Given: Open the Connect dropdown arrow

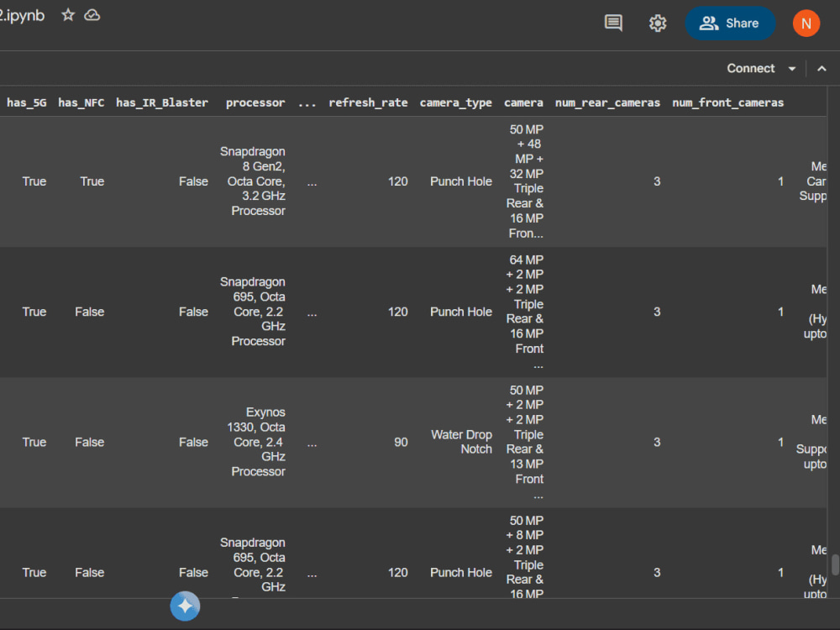Looking at the screenshot, I should [x=792, y=69].
